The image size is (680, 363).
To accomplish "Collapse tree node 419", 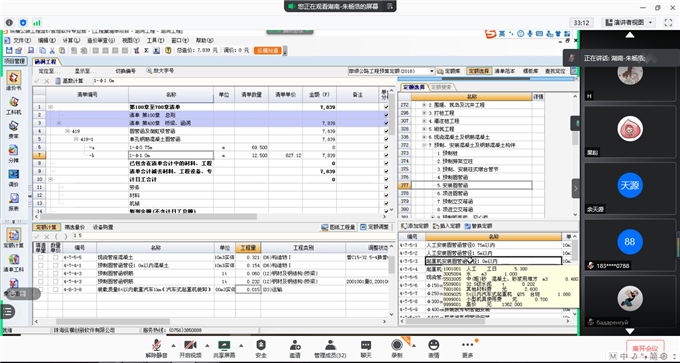I will (67, 131).
